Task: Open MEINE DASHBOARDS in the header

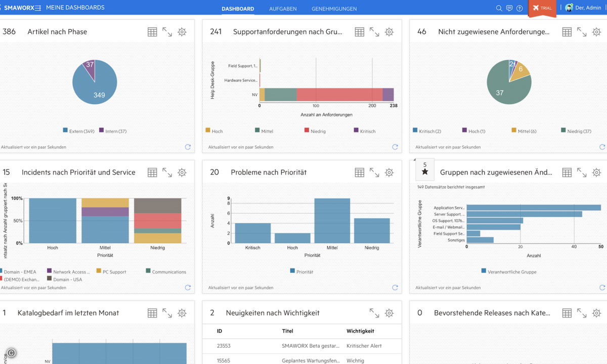Action: pos(75,8)
